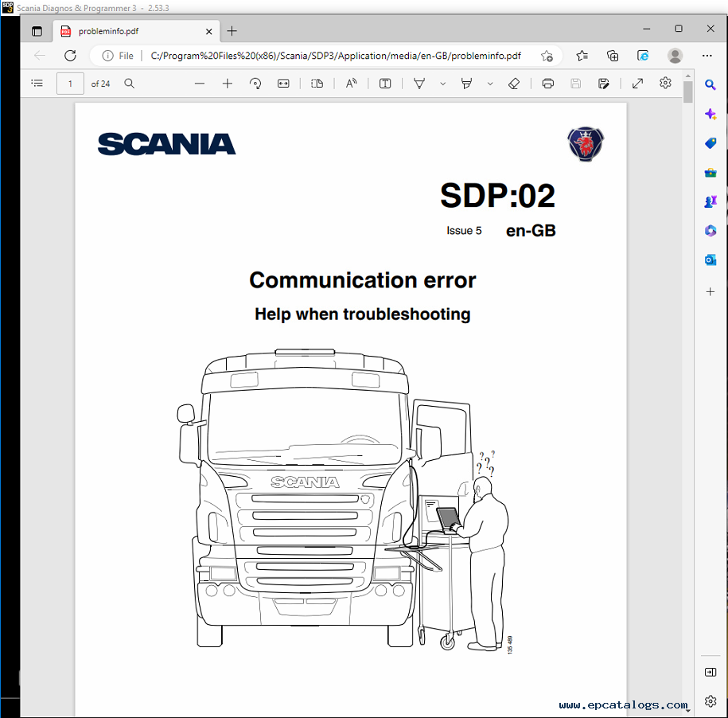Zoom out of the PDF

[200, 84]
